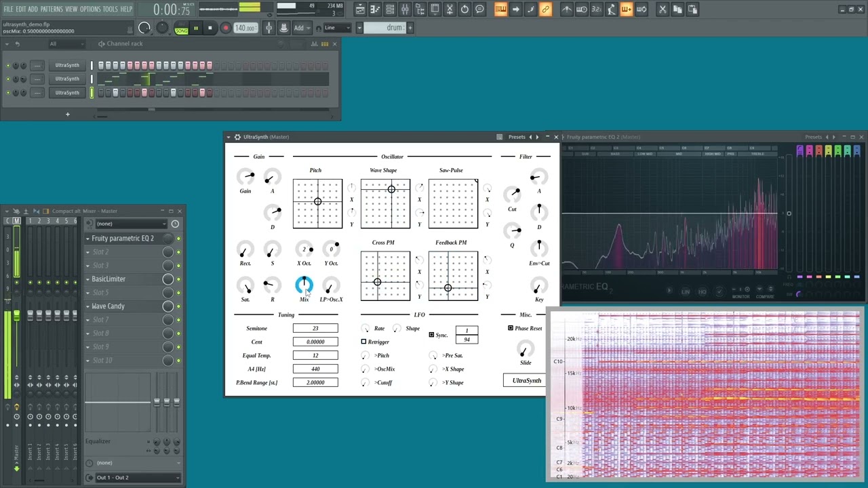Viewport: 868px width, 488px height.
Task: Click the Slide knob in Misc section
Action: point(526,349)
